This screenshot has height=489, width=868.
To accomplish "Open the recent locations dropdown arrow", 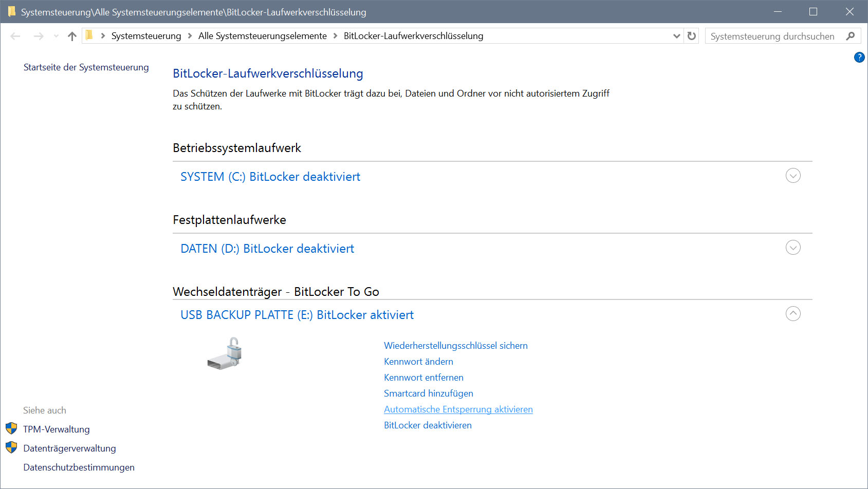I will tap(56, 36).
